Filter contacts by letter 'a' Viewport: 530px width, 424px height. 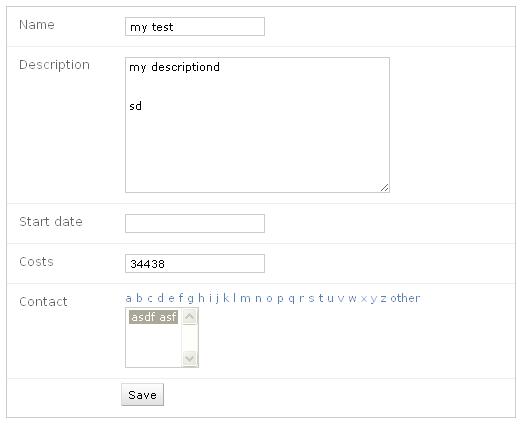pos(128,298)
